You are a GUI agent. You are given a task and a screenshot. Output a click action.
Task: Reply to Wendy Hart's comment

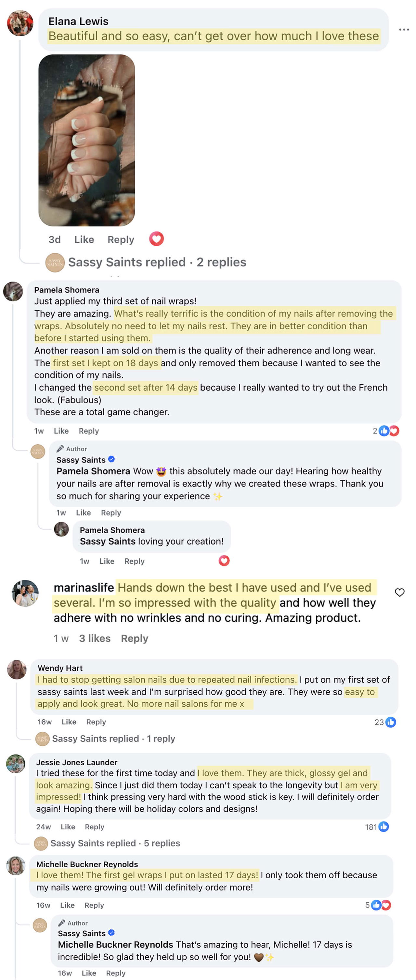point(96,722)
